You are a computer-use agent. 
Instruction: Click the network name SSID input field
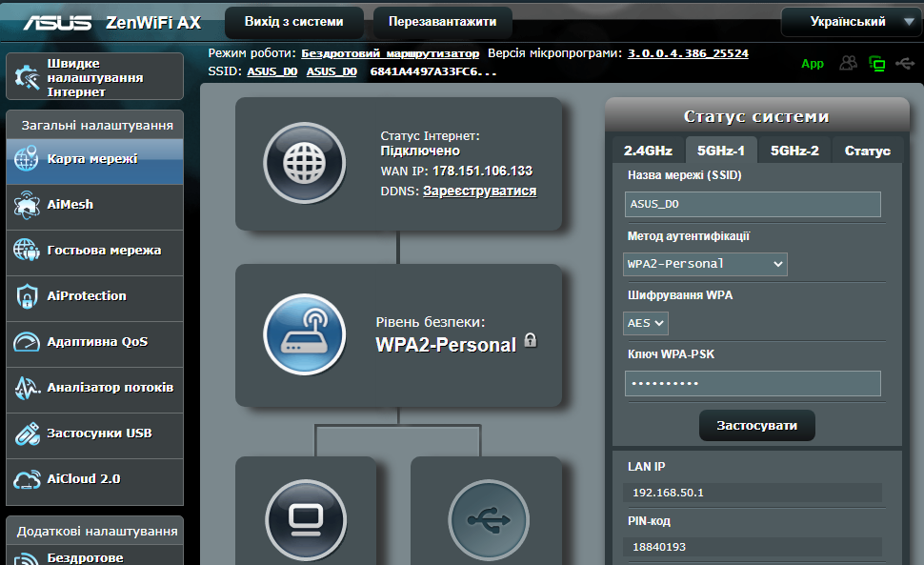click(753, 204)
